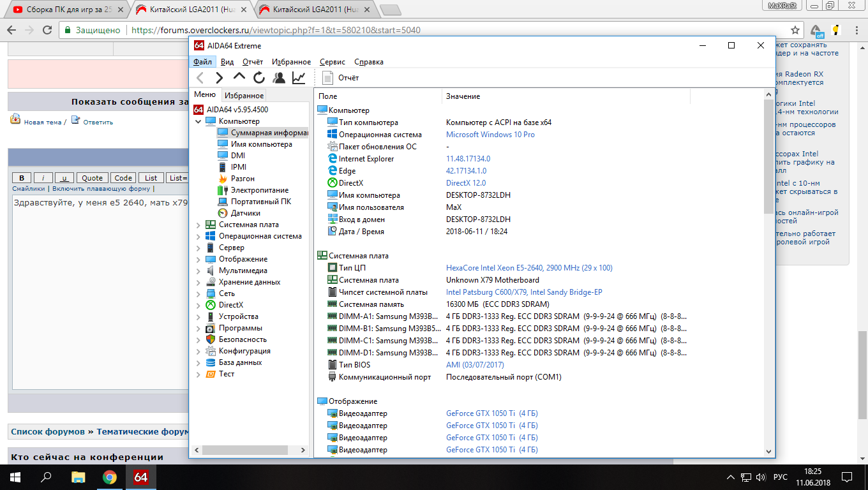This screenshot has height=490, width=868.
Task: Refresh the AIDA64 summary page
Action: (x=259, y=78)
